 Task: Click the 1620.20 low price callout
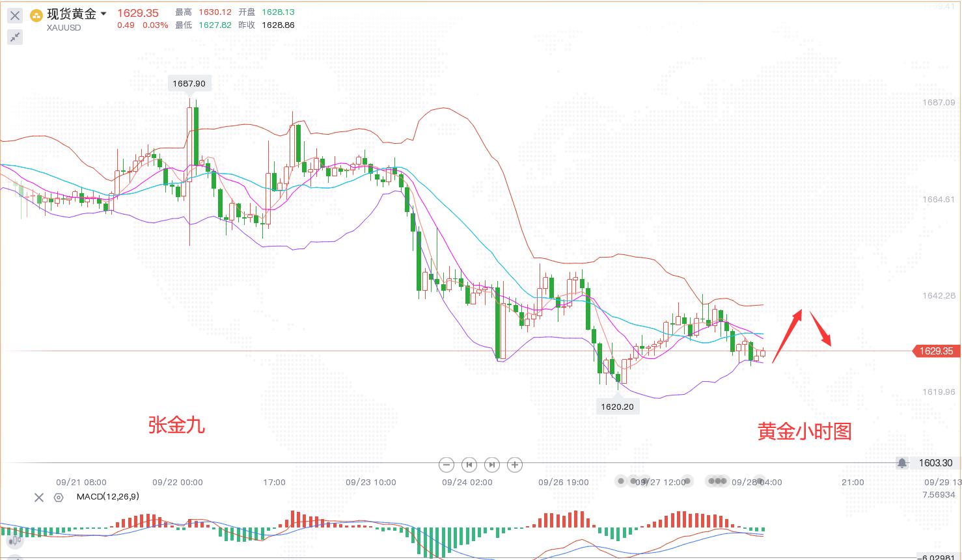617,407
